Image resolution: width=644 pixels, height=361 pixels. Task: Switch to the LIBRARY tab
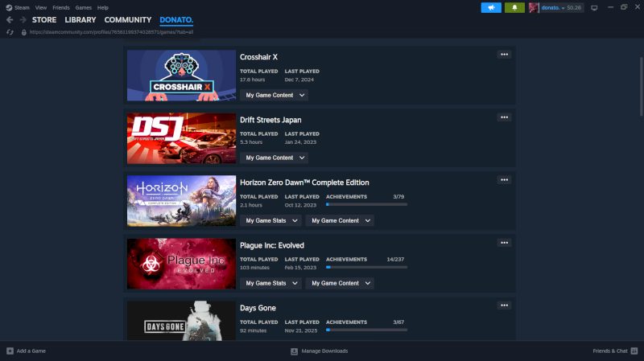(x=80, y=19)
